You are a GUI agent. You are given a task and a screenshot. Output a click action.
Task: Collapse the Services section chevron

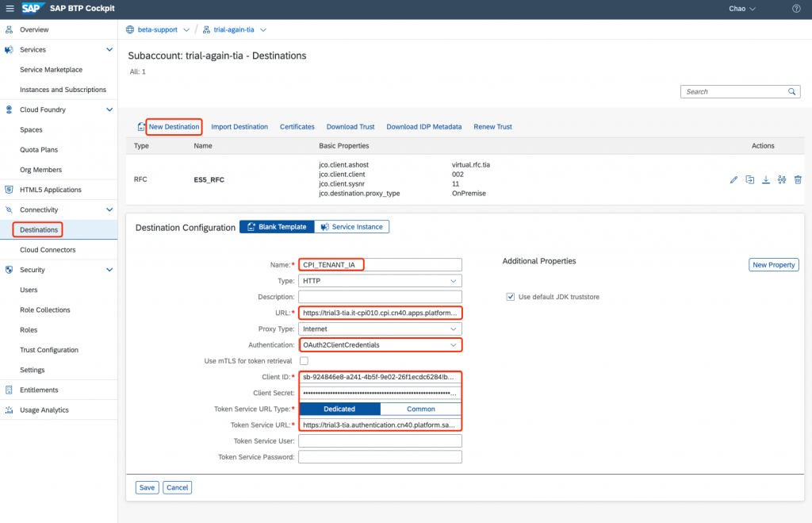109,50
